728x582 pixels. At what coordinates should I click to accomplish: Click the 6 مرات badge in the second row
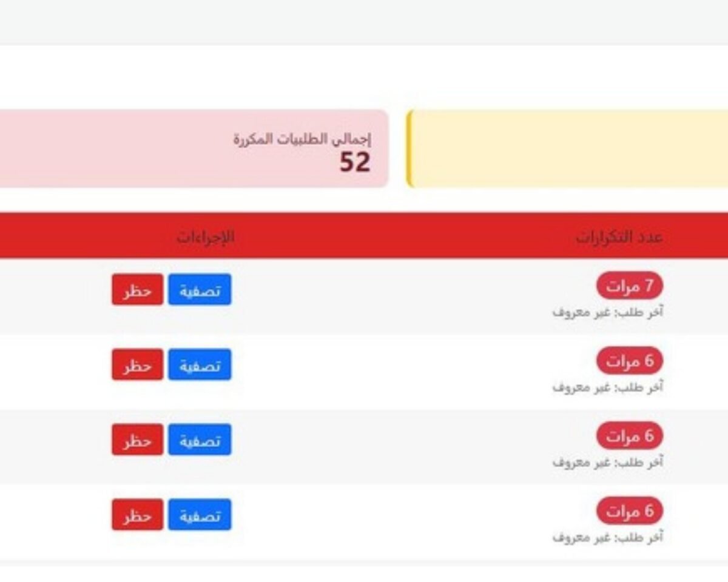point(630,361)
